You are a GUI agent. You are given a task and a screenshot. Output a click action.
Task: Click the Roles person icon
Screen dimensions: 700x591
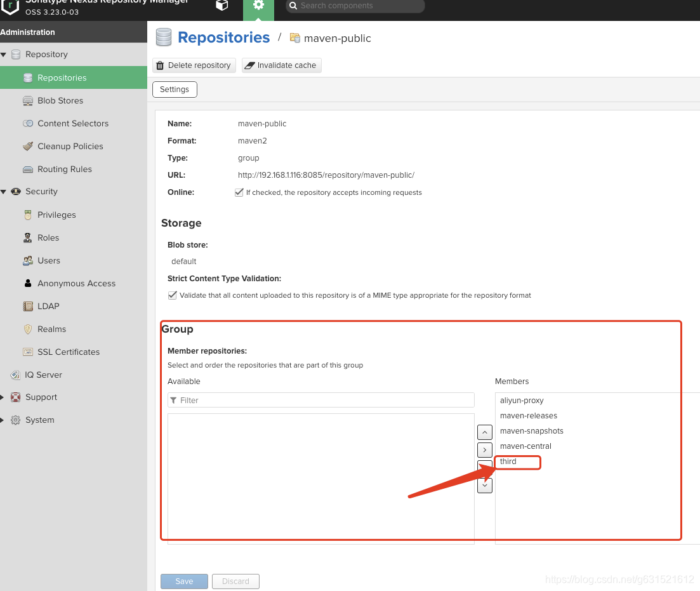[28, 237]
